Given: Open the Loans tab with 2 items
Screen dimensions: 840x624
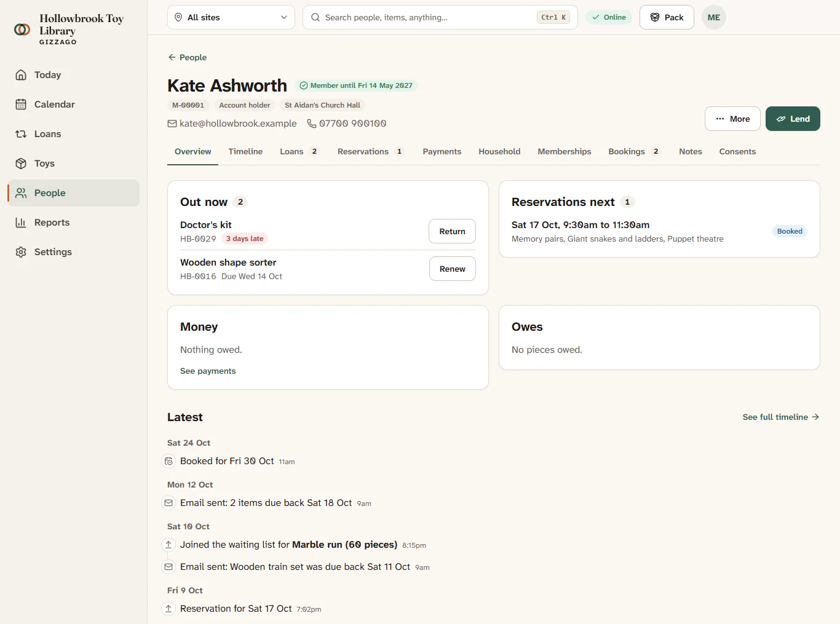Looking at the screenshot, I should (299, 151).
